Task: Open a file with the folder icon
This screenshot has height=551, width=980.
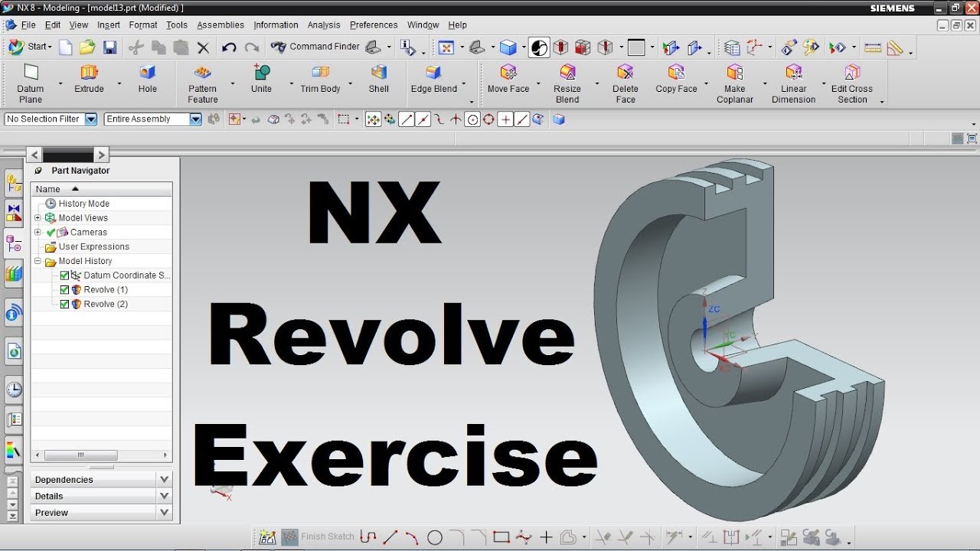Action: coord(87,47)
